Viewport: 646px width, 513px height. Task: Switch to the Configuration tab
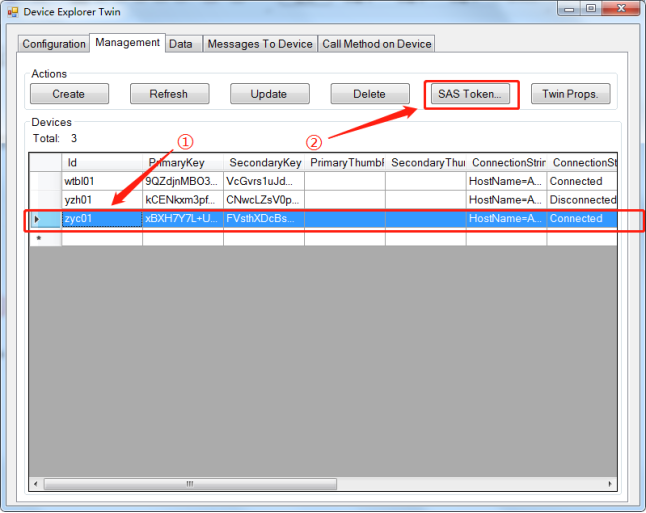54,44
